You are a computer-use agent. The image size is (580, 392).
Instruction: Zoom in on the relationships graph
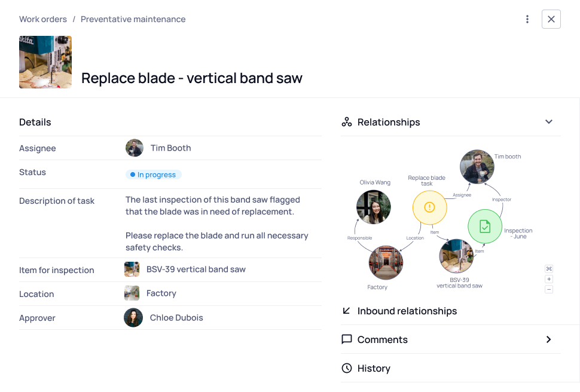549,279
